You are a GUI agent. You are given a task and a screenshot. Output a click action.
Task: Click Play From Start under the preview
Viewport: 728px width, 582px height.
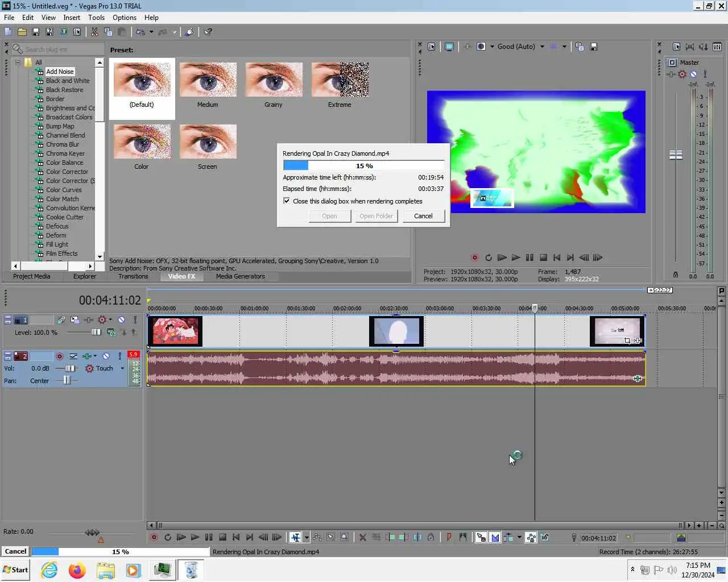(502, 257)
